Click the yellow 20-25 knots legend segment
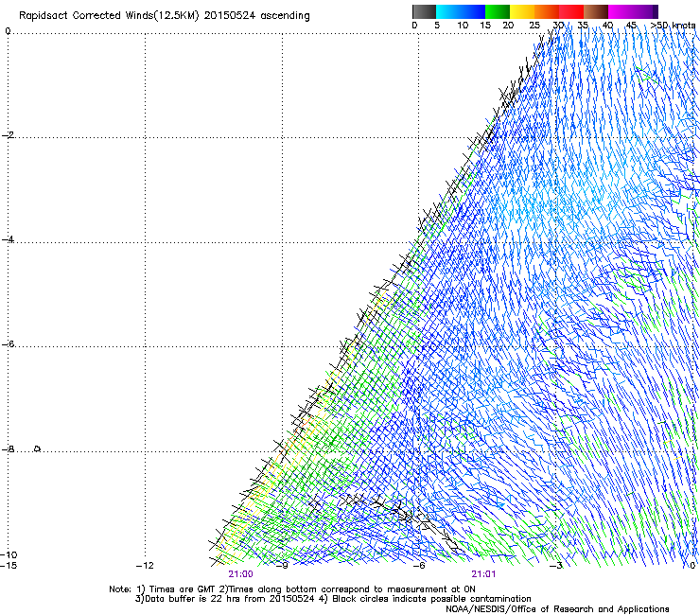Viewport: 700px width, 615px height. click(x=522, y=11)
